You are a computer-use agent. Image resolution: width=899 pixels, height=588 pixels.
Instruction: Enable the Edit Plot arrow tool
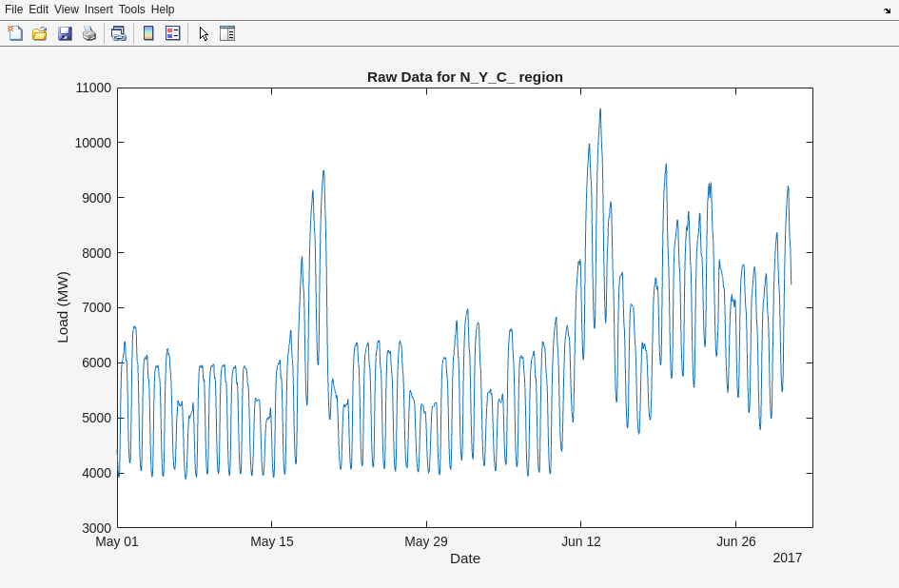click(x=204, y=33)
